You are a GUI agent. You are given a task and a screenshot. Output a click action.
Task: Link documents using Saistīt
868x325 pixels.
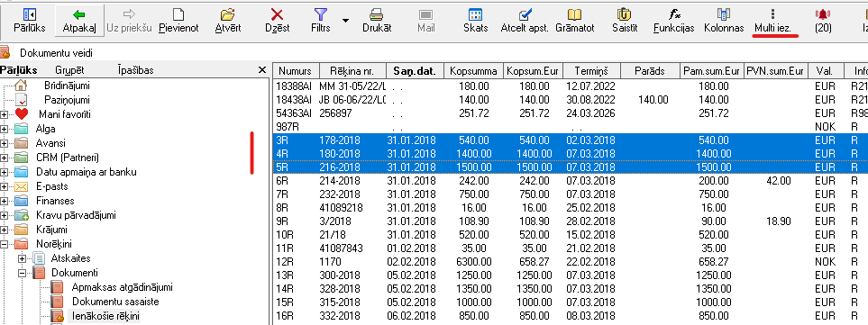(625, 20)
